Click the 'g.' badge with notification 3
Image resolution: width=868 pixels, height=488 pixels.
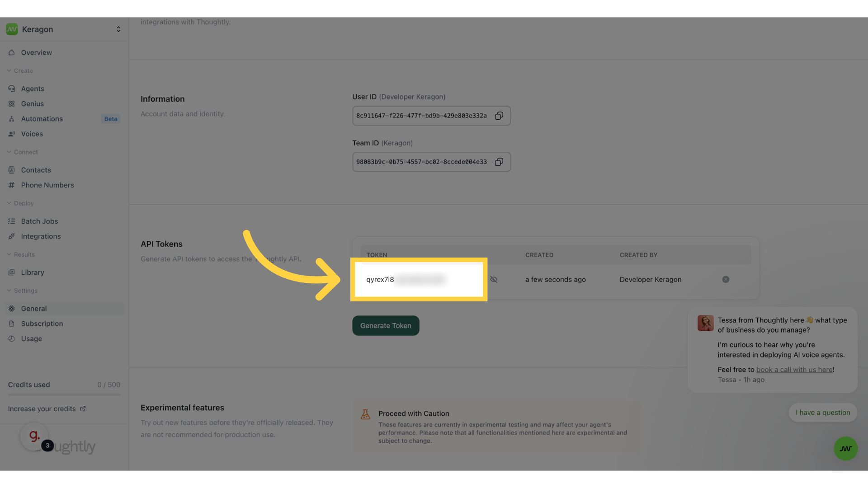(35, 437)
